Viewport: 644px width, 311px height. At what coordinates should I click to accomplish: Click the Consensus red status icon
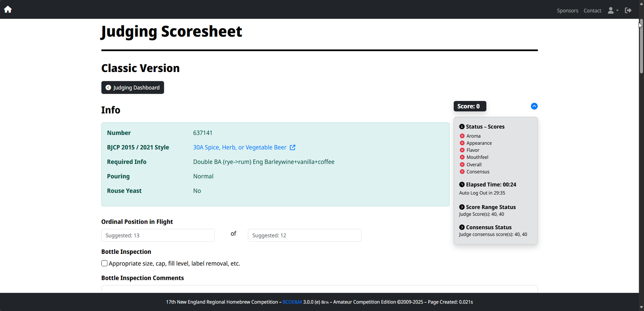pyautogui.click(x=462, y=172)
